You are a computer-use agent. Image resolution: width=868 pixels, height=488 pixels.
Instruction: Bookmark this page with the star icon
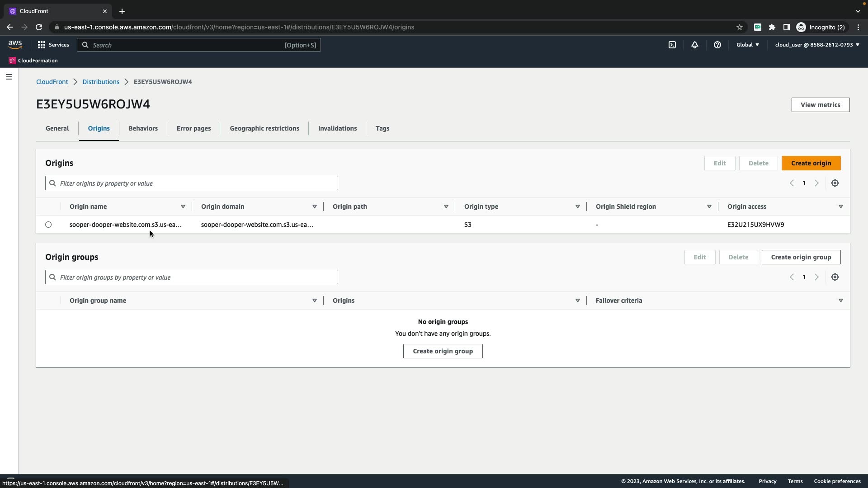point(740,27)
